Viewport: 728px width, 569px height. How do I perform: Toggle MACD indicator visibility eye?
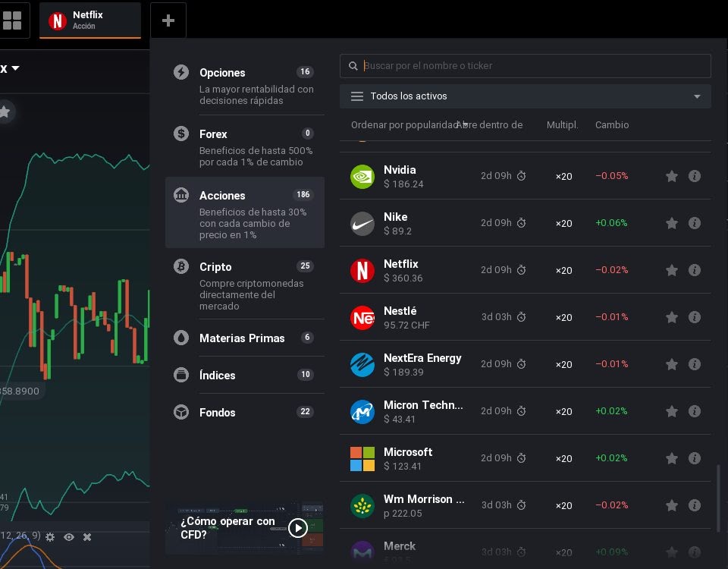pos(69,537)
